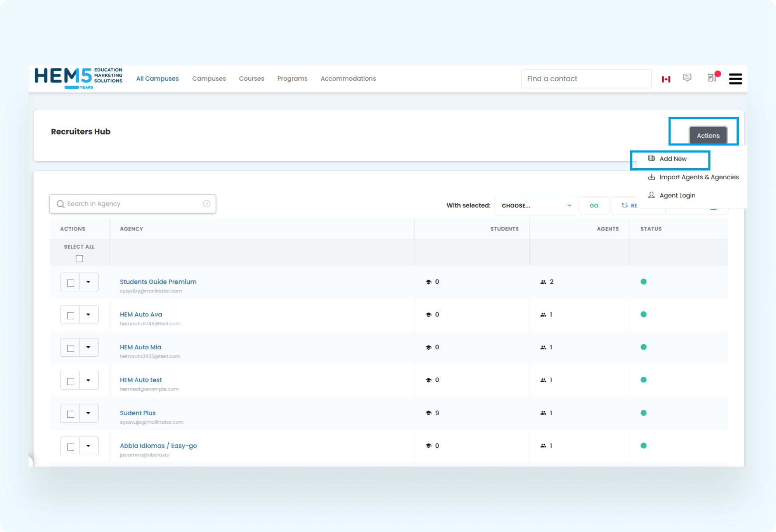
Task: Click the refresh icon button
Action: point(625,206)
